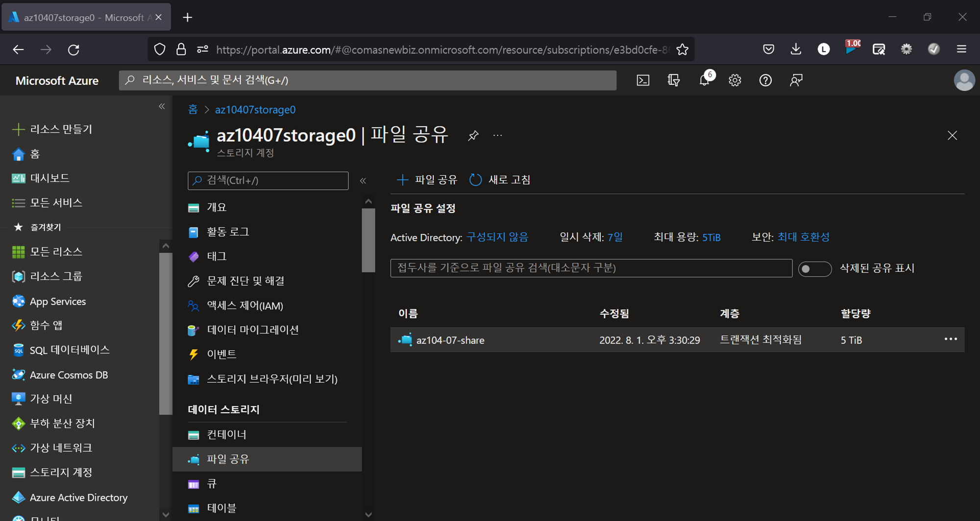Sort by 이름 column header
The width and height of the screenshot is (980, 521).
(x=408, y=314)
